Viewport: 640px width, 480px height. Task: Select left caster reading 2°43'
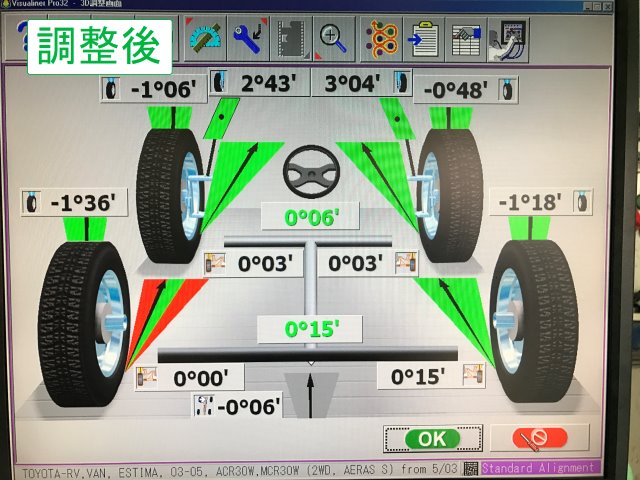click(x=268, y=81)
